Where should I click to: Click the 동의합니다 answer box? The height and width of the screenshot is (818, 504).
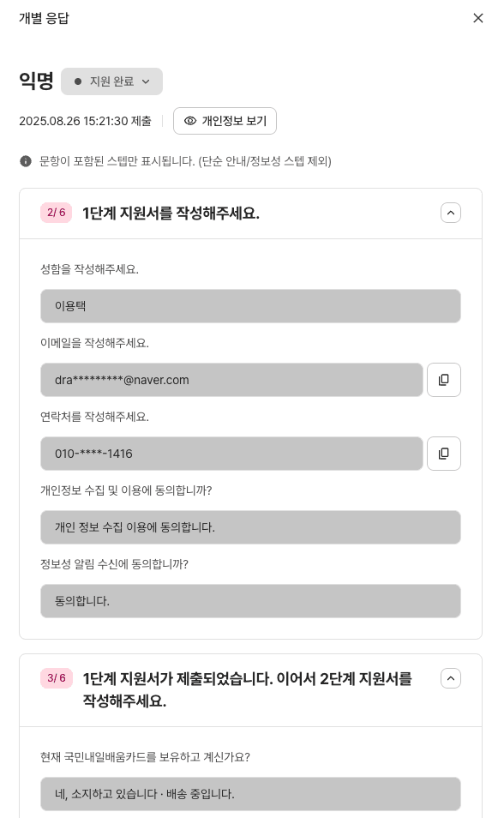pos(250,601)
